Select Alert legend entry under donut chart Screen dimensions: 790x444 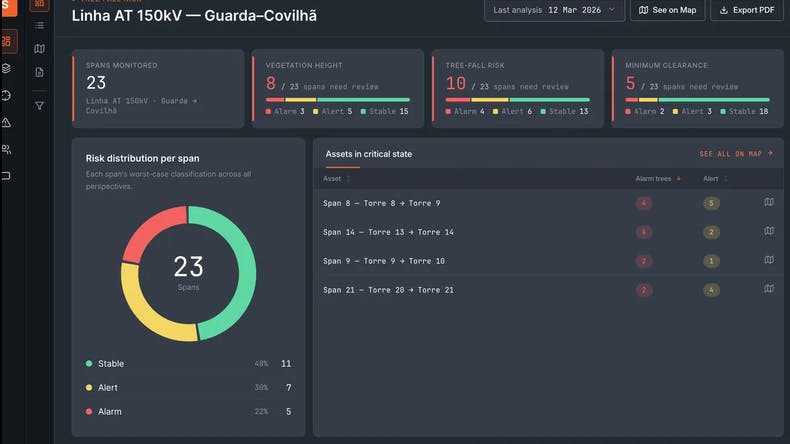click(x=188, y=388)
